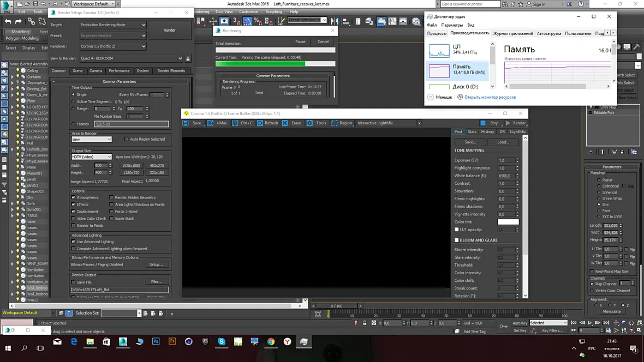The image size is (644, 362).
Task: Click Save icon in Corona Frame Buffer
Action: point(186,123)
